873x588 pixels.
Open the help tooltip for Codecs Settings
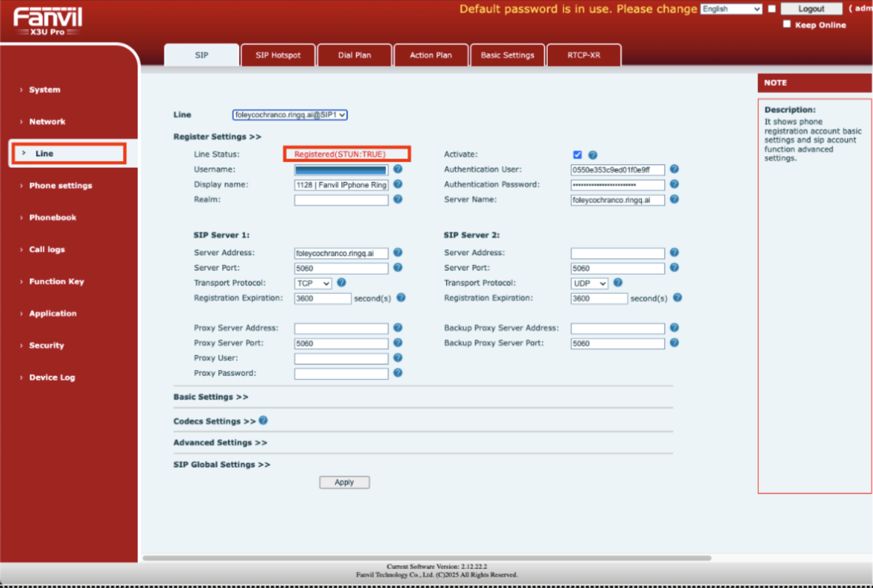(x=263, y=420)
